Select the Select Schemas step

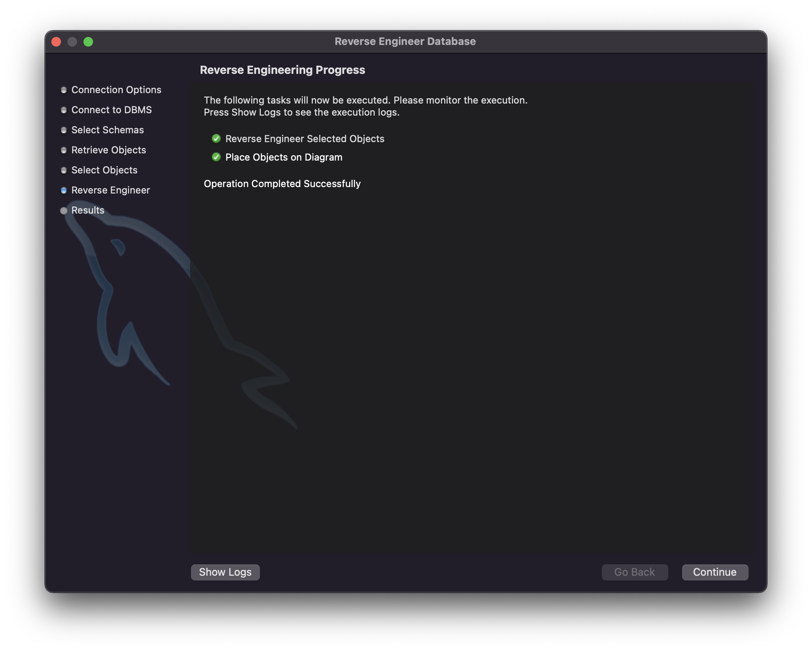tap(108, 130)
